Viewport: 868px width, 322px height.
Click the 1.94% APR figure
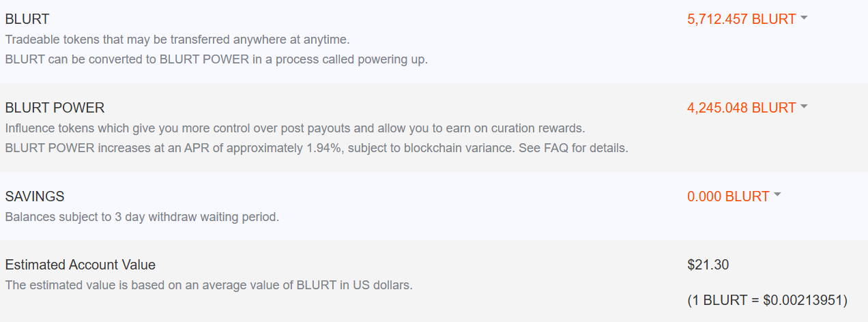click(325, 147)
